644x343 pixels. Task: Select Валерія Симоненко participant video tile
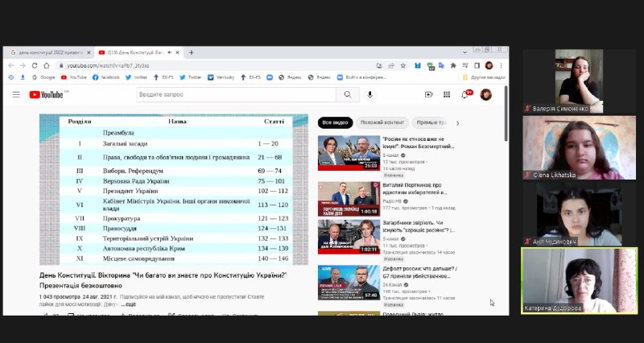(x=579, y=81)
